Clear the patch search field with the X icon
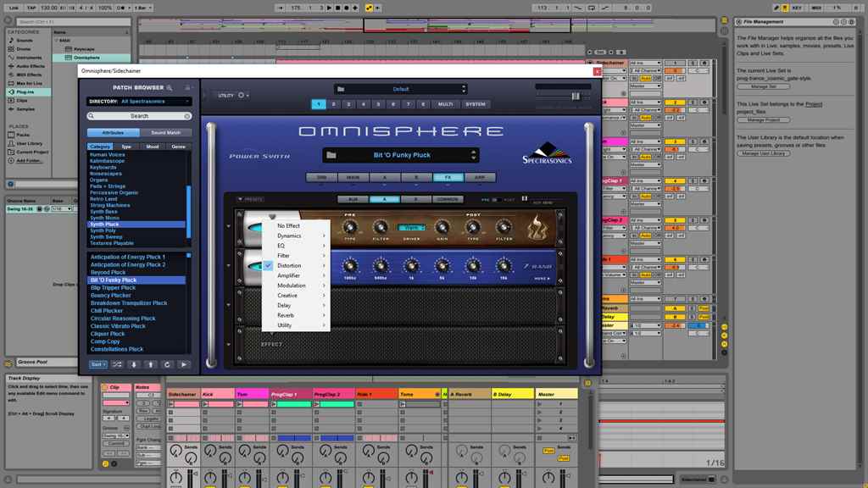Viewport: 868px width, 488px height. point(187,116)
